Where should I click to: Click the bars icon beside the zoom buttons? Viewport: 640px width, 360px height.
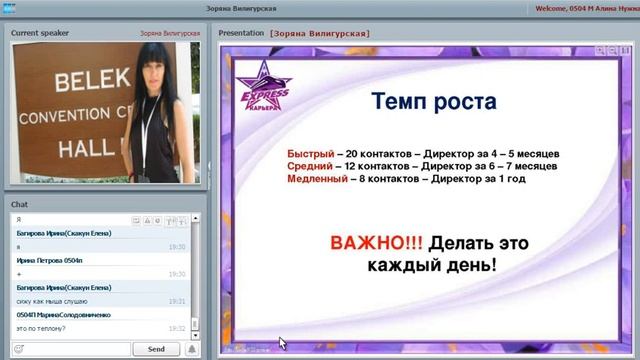[625, 51]
